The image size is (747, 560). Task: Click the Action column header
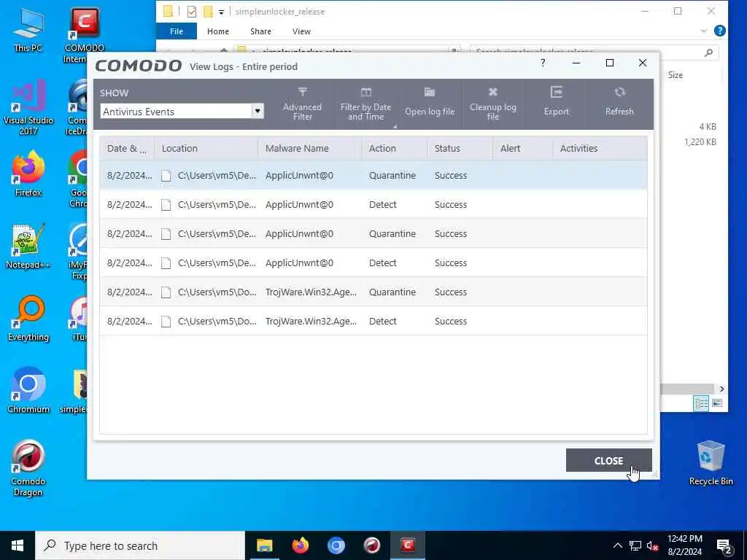(x=394, y=148)
